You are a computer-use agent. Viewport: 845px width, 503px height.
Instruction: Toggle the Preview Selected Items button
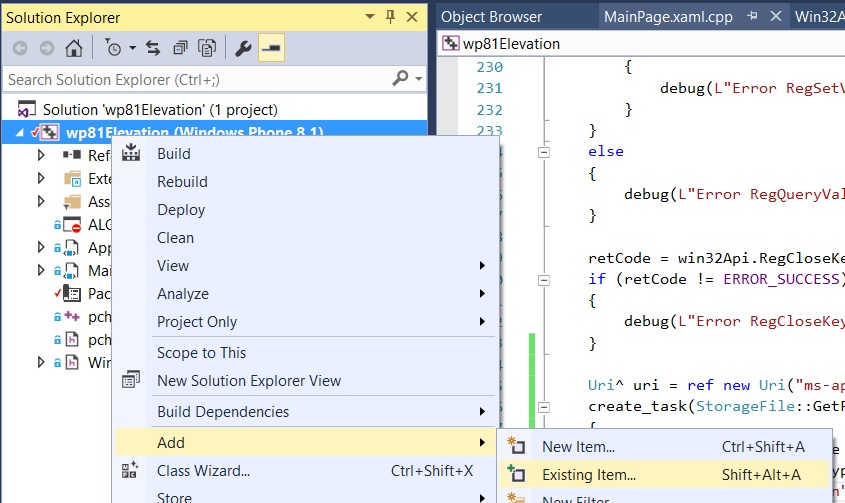pos(271,47)
